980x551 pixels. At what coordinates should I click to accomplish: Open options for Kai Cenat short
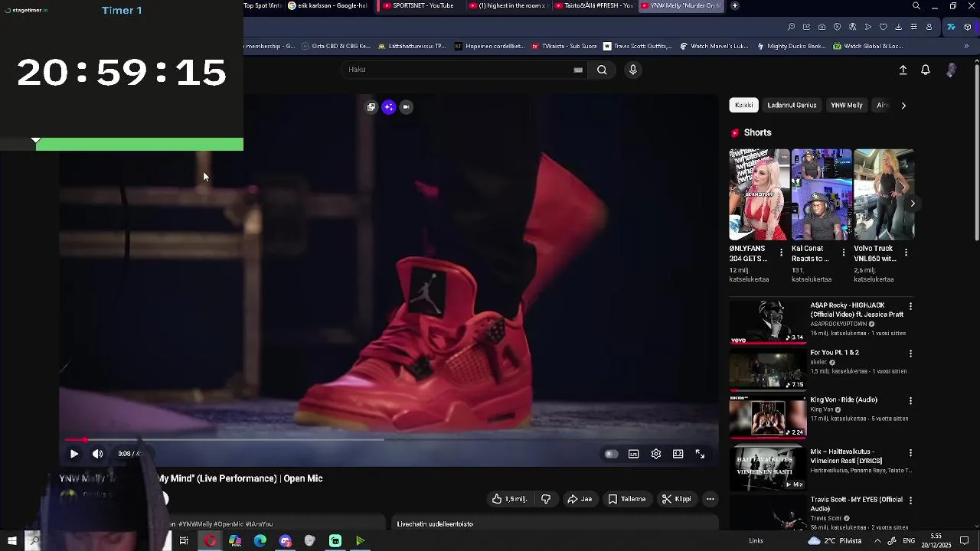[844, 252]
